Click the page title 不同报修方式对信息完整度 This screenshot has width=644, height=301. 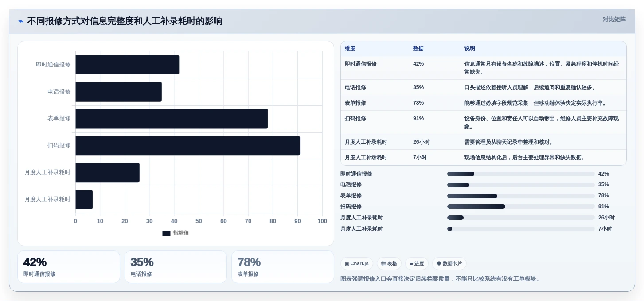pos(125,21)
